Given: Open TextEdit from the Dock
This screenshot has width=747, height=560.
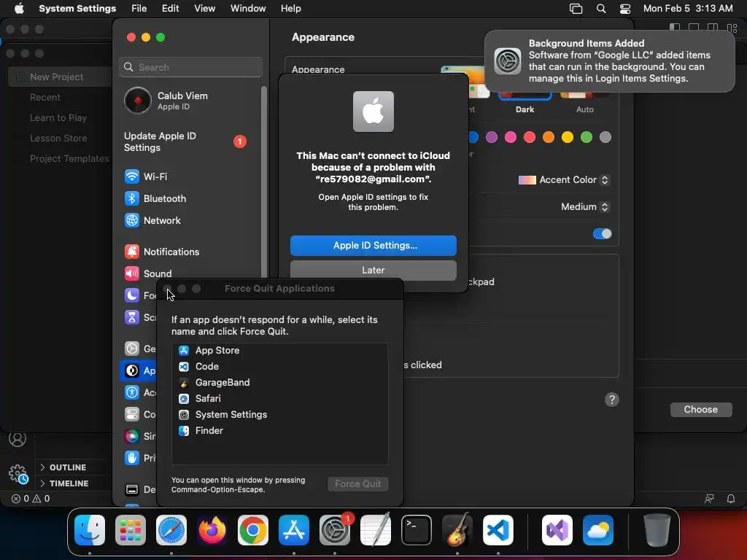Looking at the screenshot, I should pyautogui.click(x=376, y=530).
